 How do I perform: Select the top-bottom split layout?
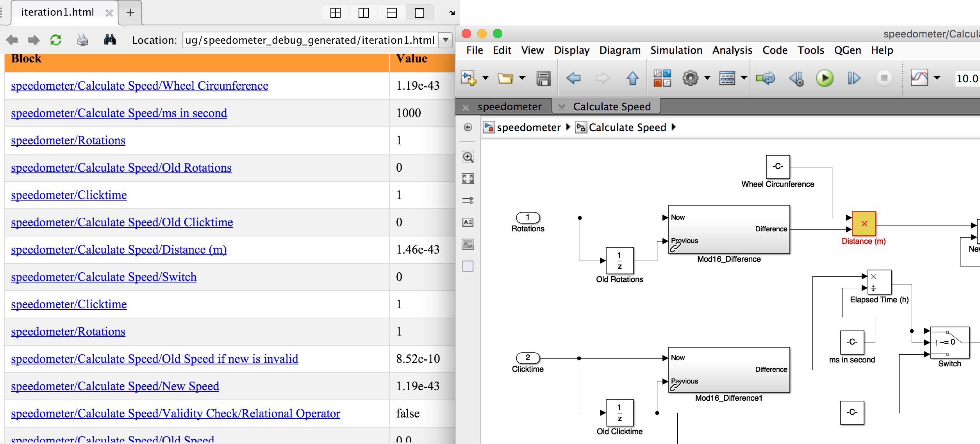(x=391, y=13)
